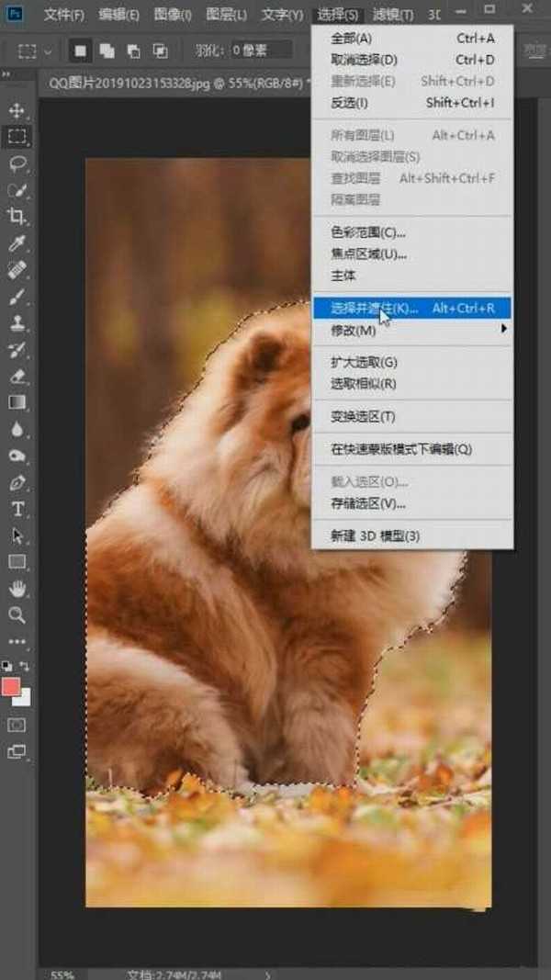This screenshot has height=980, width=551.
Task: Select the Hand tool
Action: click(17, 588)
